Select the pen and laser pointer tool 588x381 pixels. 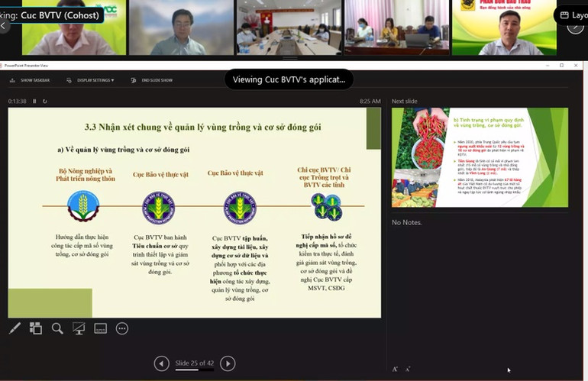click(15, 328)
